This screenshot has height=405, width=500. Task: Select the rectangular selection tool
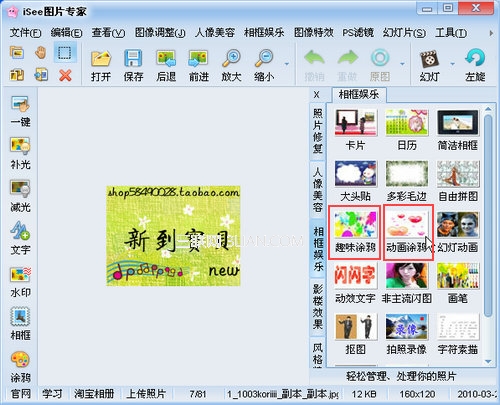pyautogui.click(x=65, y=53)
